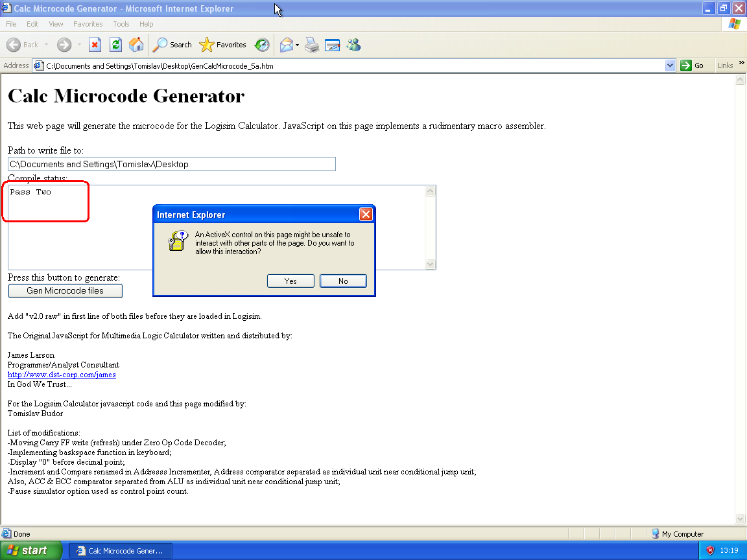Expand the Links toolbar chevron

tap(741, 63)
